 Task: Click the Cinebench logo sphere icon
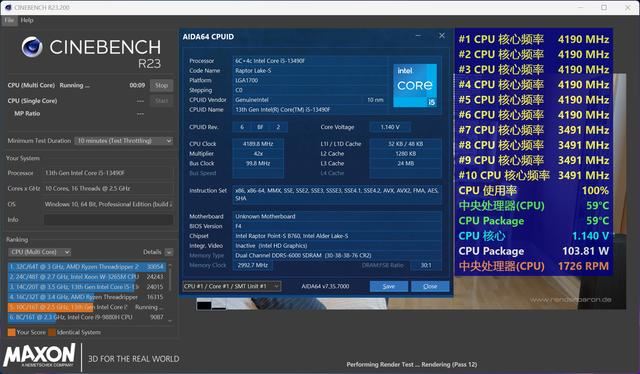pos(32,47)
